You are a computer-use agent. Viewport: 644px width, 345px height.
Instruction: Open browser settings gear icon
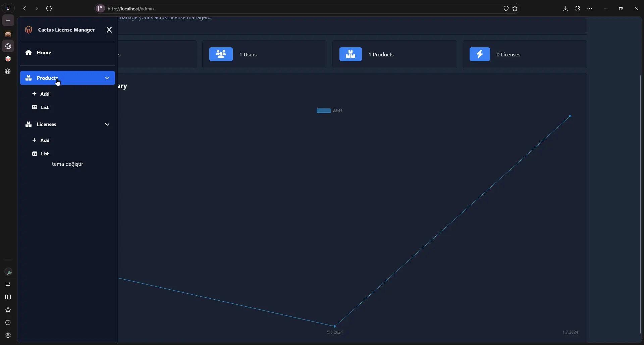click(x=8, y=336)
